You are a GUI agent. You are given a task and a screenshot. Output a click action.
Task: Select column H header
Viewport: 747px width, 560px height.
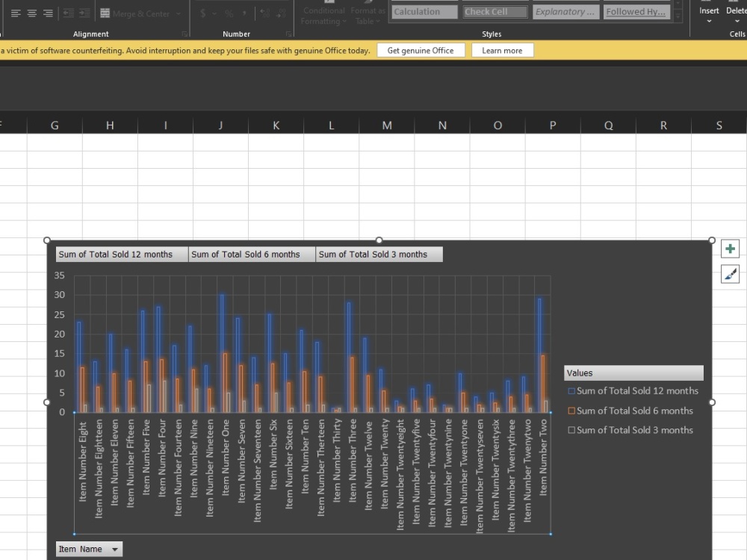pos(110,125)
